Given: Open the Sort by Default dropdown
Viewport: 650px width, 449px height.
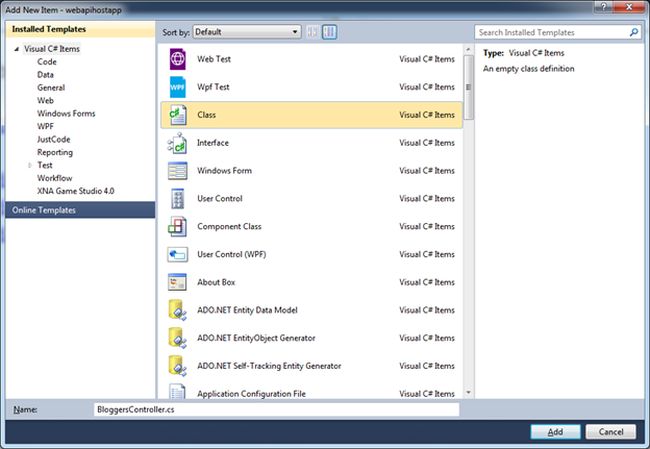Looking at the screenshot, I should click(x=247, y=32).
